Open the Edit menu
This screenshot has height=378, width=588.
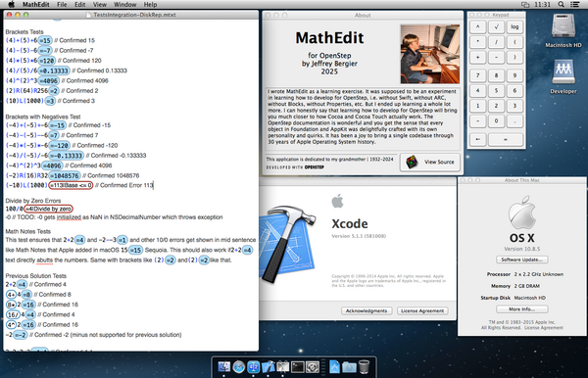point(80,5)
